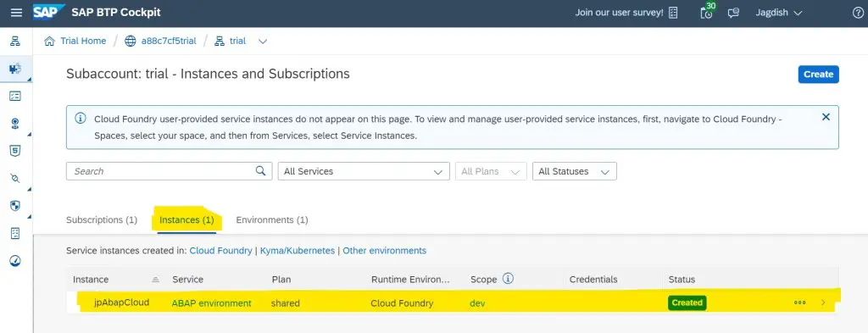Expand jpAbapCloud row details arrow
868x333 pixels.
tap(823, 302)
